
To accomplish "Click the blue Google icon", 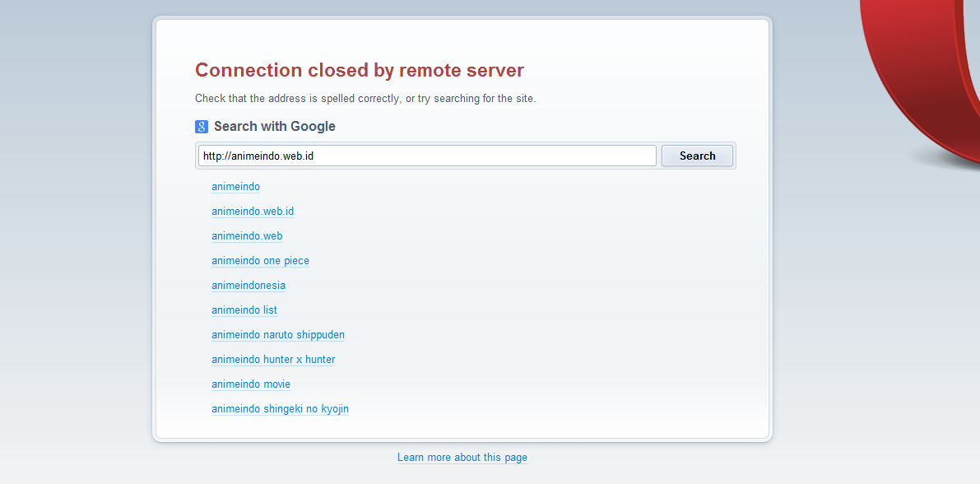I will click(202, 127).
